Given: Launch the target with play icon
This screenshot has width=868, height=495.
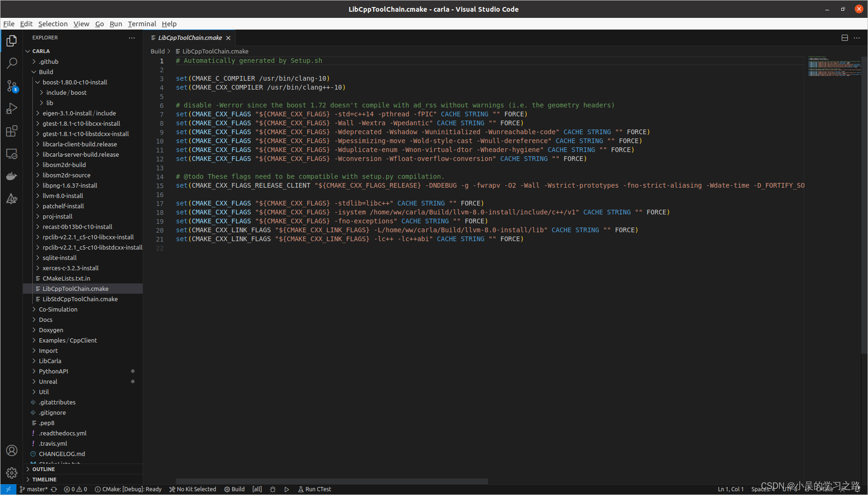Looking at the screenshot, I should pos(287,489).
